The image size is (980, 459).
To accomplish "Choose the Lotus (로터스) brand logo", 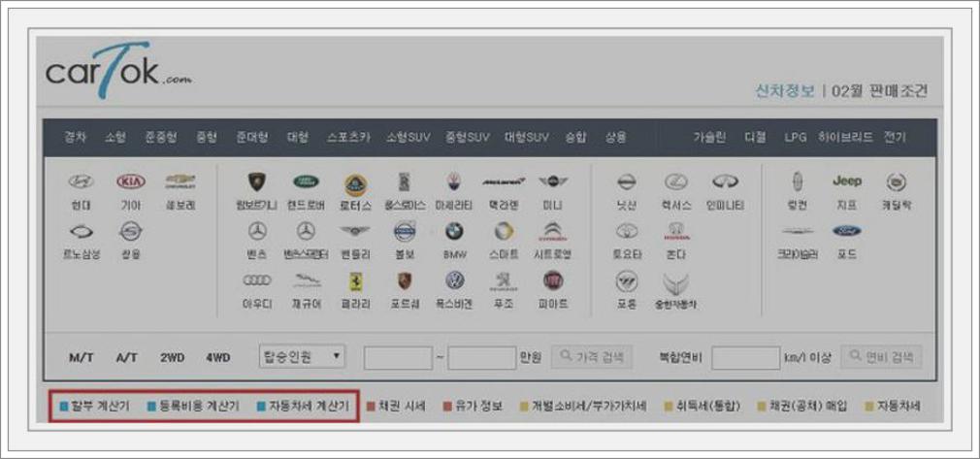I will coord(356,185).
